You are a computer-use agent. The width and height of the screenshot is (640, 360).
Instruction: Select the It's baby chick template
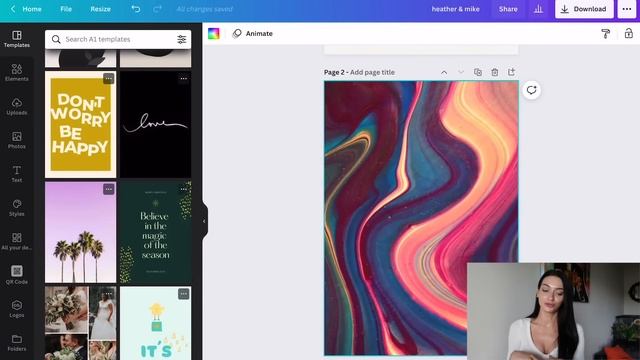[x=156, y=323]
